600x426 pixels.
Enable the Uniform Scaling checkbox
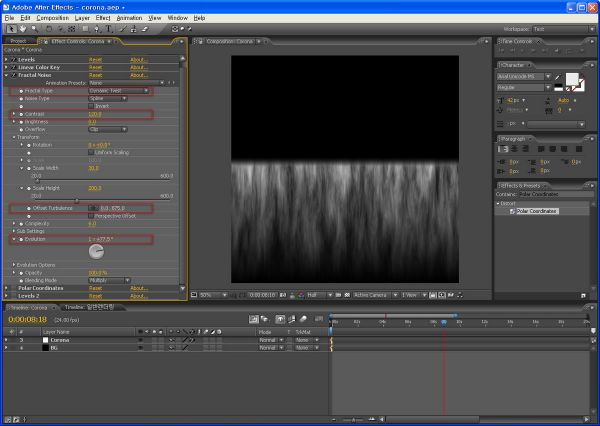(x=91, y=152)
